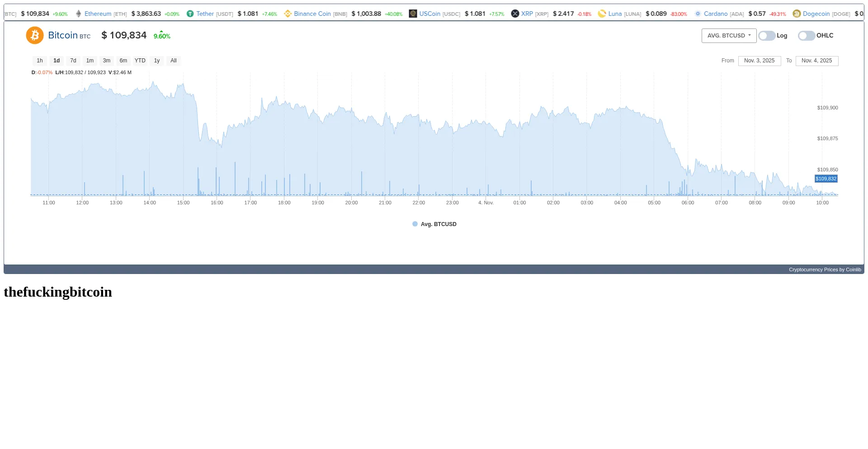Turn on the OHLC toggle
This screenshot has width=868, height=449.
(806, 36)
